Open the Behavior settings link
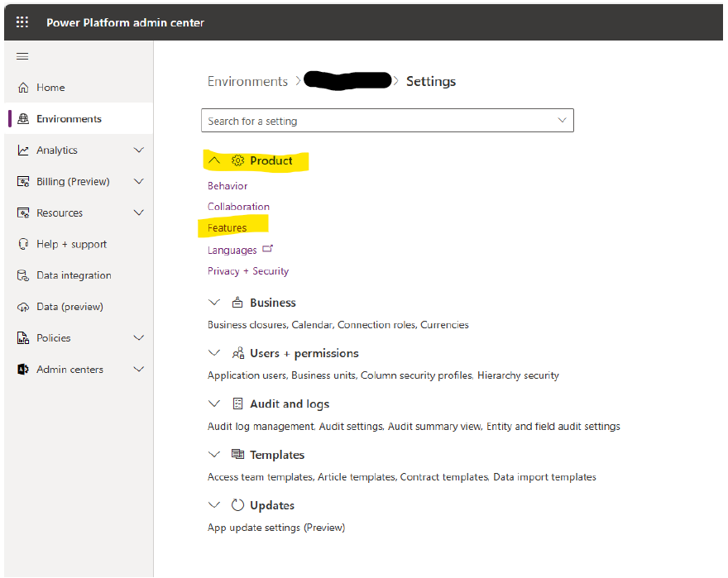The image size is (728, 578). click(227, 186)
